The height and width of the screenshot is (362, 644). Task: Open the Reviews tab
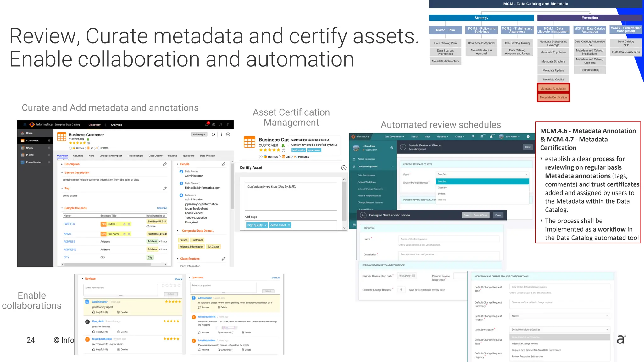pyautogui.click(x=173, y=156)
